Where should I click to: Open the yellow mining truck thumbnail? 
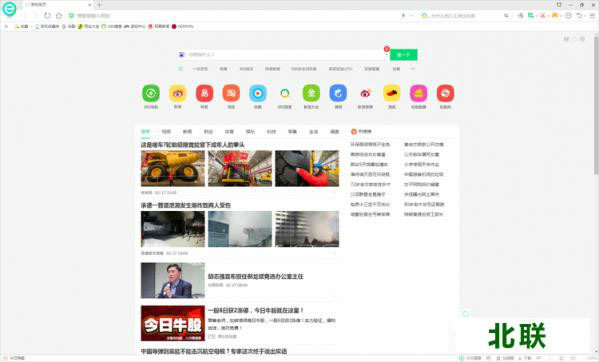pos(173,168)
